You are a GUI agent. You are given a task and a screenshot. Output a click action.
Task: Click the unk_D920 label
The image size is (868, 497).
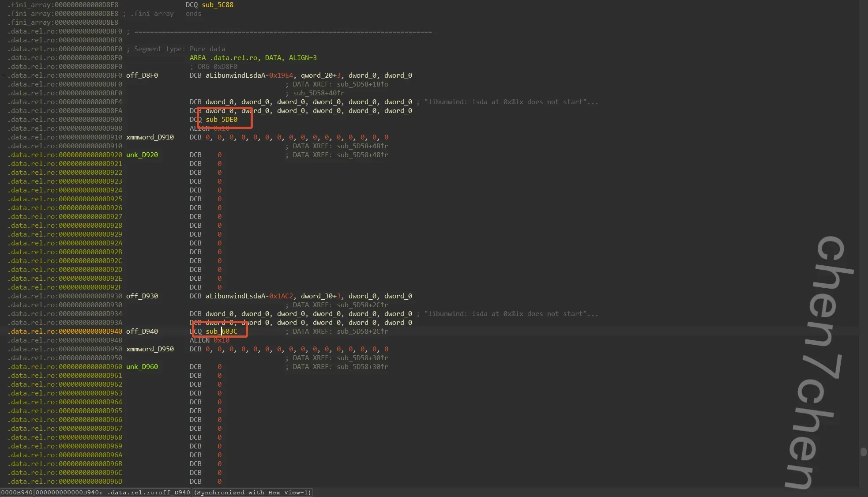click(x=142, y=155)
